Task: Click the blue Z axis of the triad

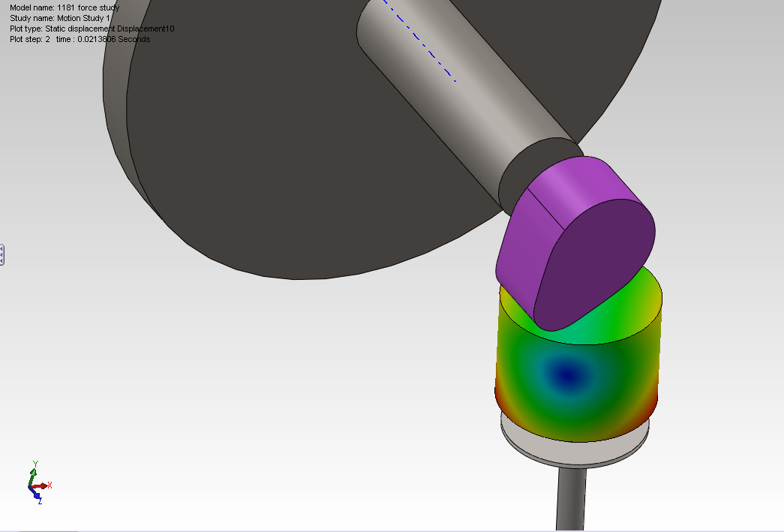Action: click(37, 495)
